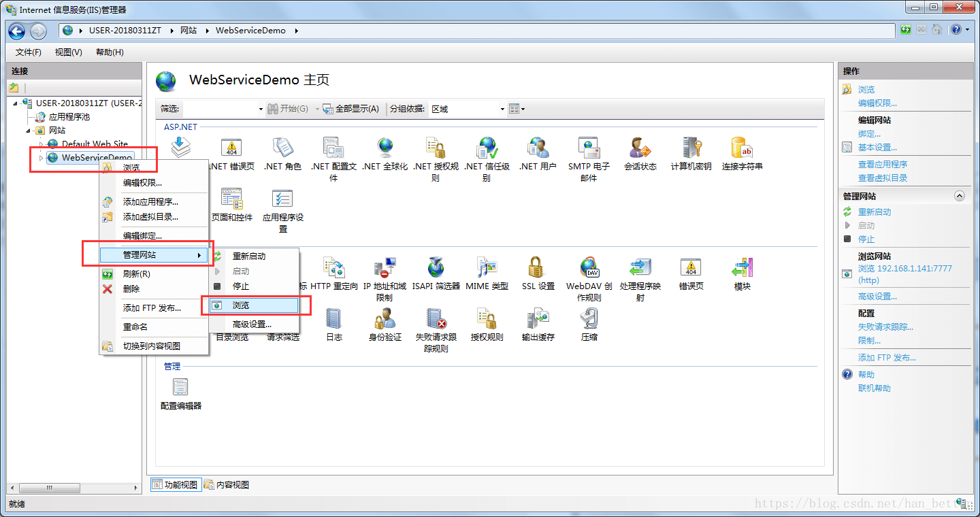The image size is (980, 517).
Task: Switch to the 功能视图 tab
Action: 175,485
